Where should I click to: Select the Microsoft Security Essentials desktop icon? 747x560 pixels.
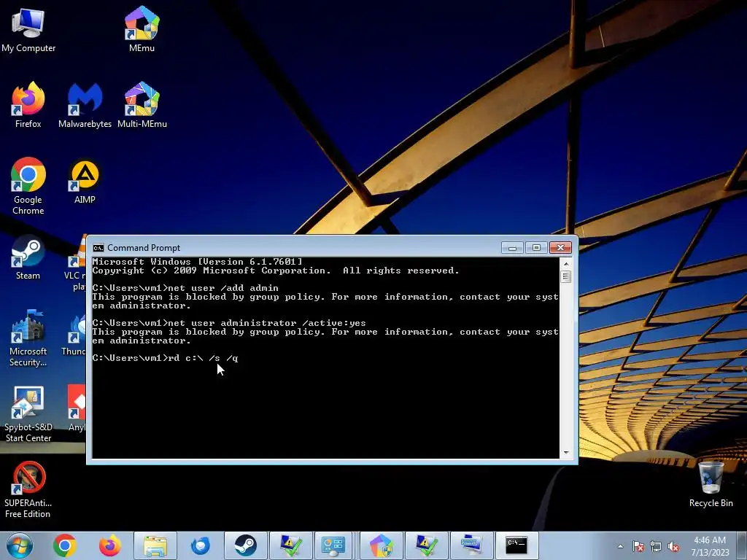click(x=28, y=338)
